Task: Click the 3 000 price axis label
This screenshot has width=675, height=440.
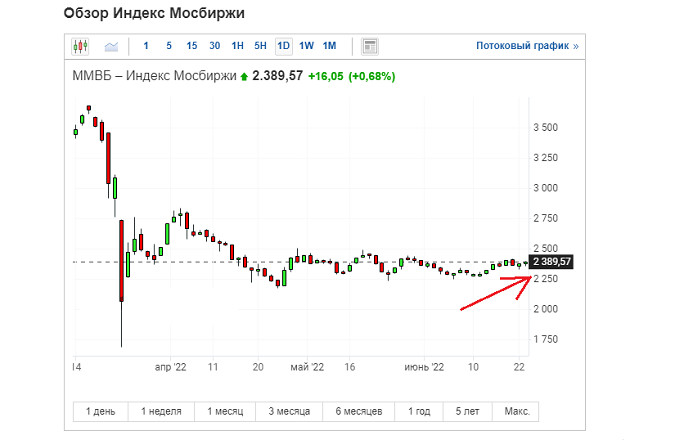Action: 545,188
